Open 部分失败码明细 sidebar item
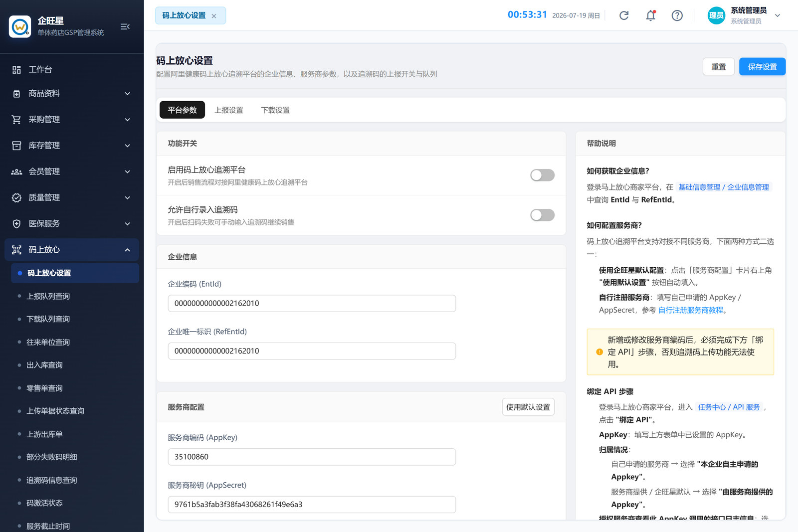Image resolution: width=798 pixels, height=532 pixels. (75, 457)
